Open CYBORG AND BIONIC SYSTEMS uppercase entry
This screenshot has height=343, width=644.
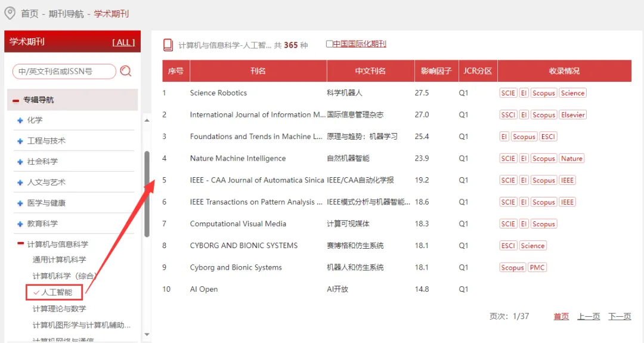[244, 245]
